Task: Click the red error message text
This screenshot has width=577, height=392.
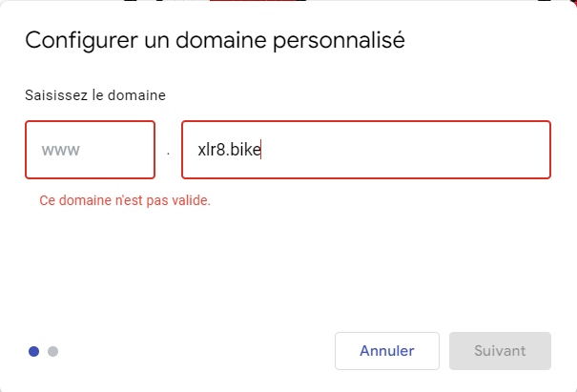Action: [124, 201]
